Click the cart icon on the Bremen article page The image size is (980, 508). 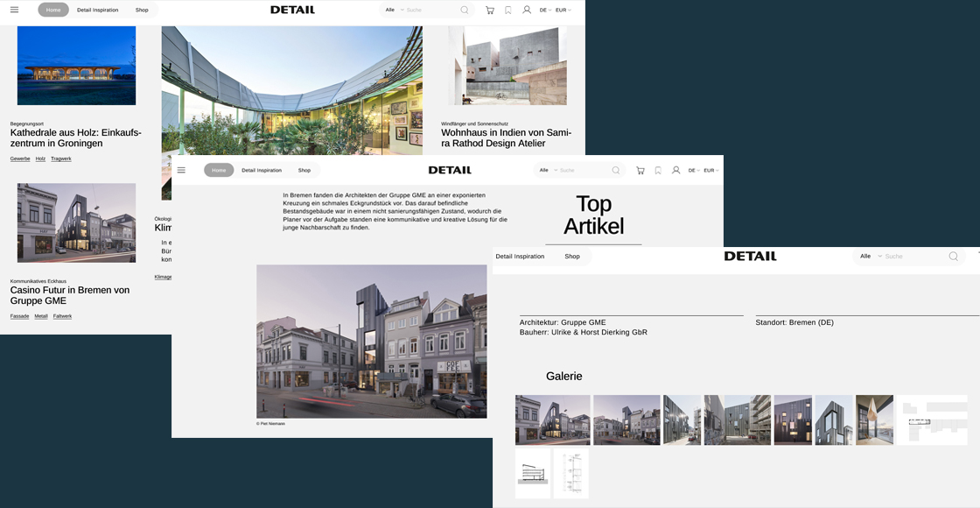[640, 170]
